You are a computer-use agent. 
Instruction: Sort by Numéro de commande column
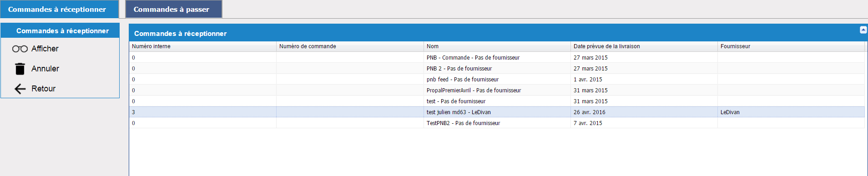pyautogui.click(x=350, y=46)
